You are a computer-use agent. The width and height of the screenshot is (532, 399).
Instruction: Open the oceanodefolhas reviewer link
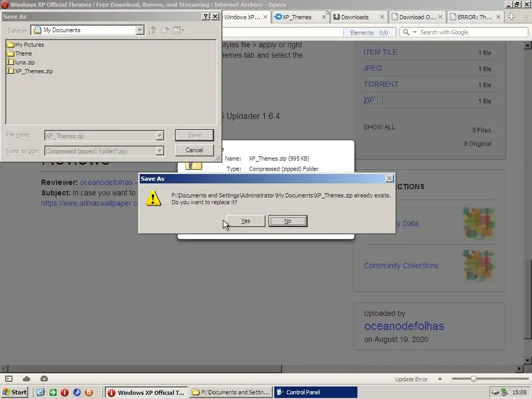[x=106, y=182]
